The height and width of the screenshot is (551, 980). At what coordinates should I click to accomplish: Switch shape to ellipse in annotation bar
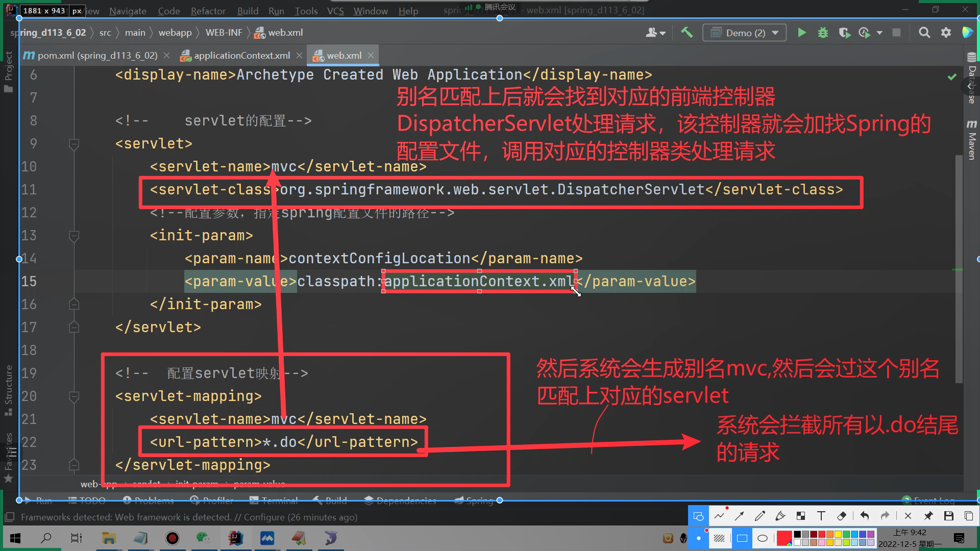763,538
